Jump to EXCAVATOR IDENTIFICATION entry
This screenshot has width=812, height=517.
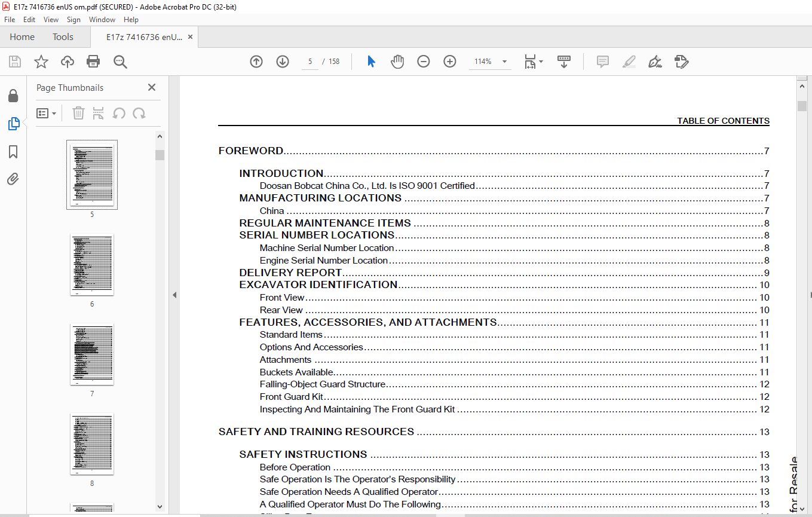coord(504,284)
